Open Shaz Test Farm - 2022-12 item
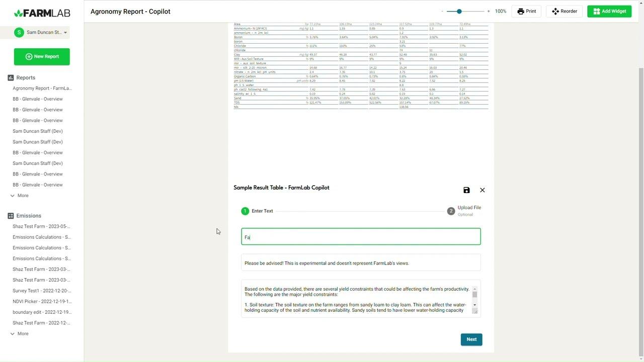 41,323
